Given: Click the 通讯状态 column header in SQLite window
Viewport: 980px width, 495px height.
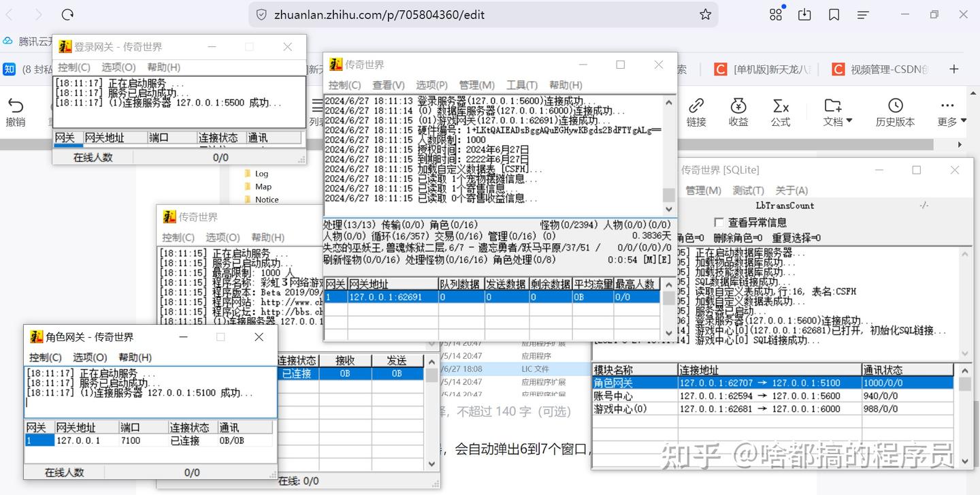Looking at the screenshot, I should 907,370.
